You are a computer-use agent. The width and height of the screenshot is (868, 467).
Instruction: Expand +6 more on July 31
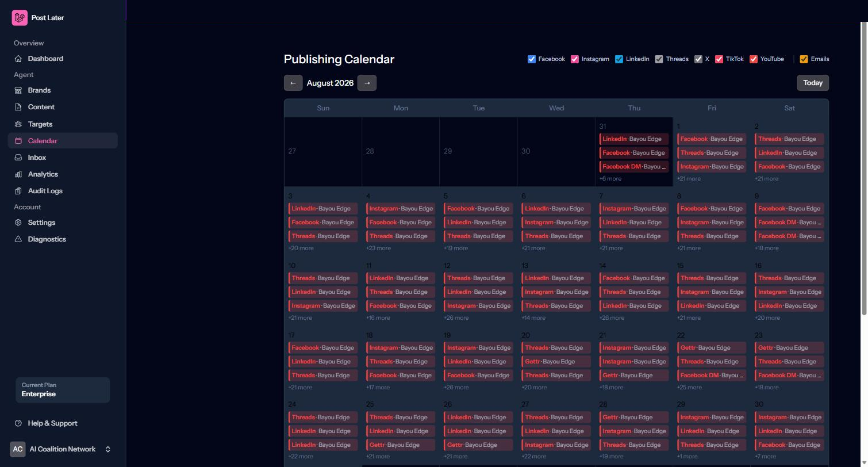[610, 179]
